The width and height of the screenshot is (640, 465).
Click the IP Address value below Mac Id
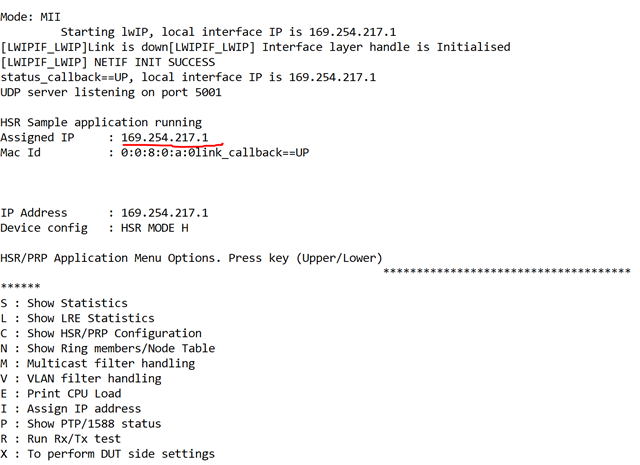pyautogui.click(x=164, y=213)
